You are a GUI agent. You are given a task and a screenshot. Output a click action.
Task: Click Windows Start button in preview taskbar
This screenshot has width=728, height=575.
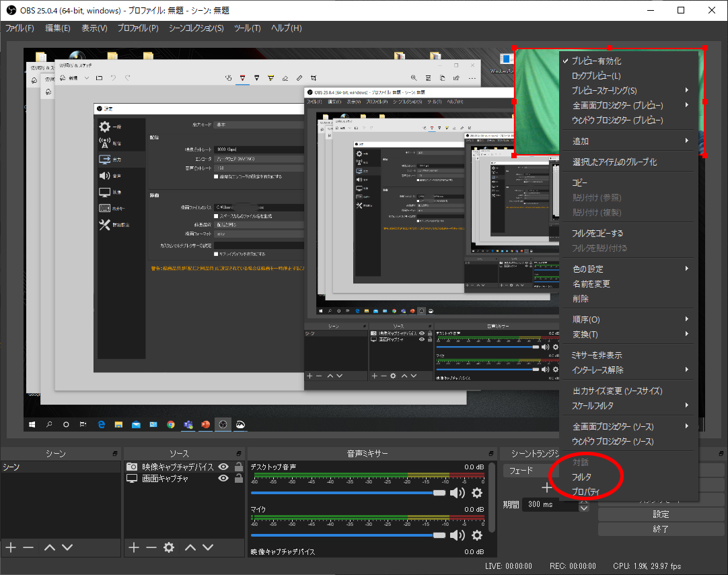(x=32, y=424)
